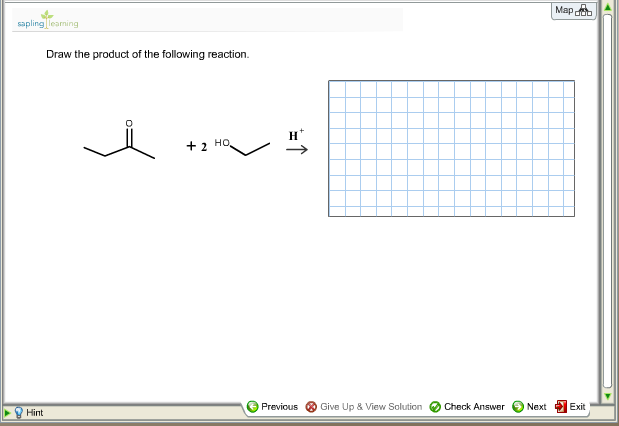619x426 pixels.
Task: Click the red Exit door icon
Action: pyautogui.click(x=561, y=406)
